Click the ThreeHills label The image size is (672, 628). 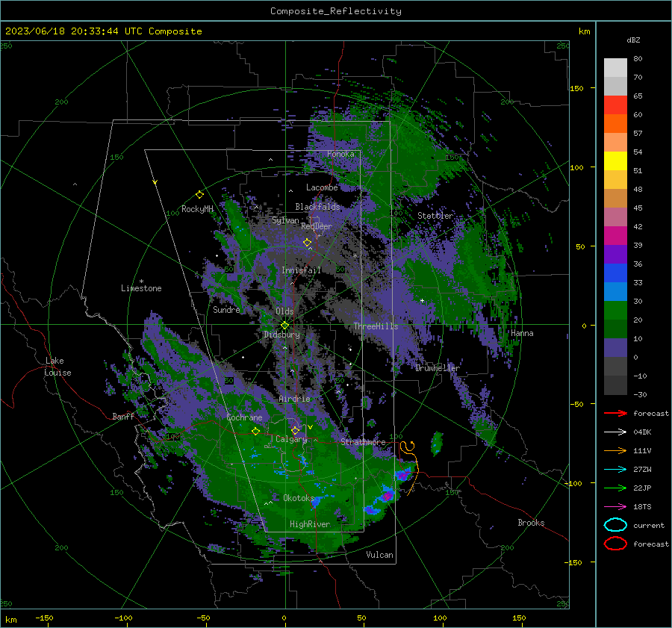(x=376, y=326)
